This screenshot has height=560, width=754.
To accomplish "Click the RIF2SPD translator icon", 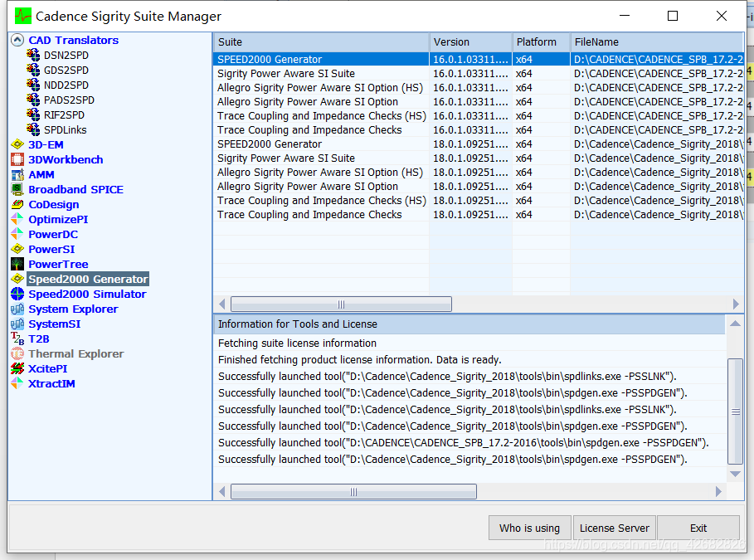I will coord(33,114).
